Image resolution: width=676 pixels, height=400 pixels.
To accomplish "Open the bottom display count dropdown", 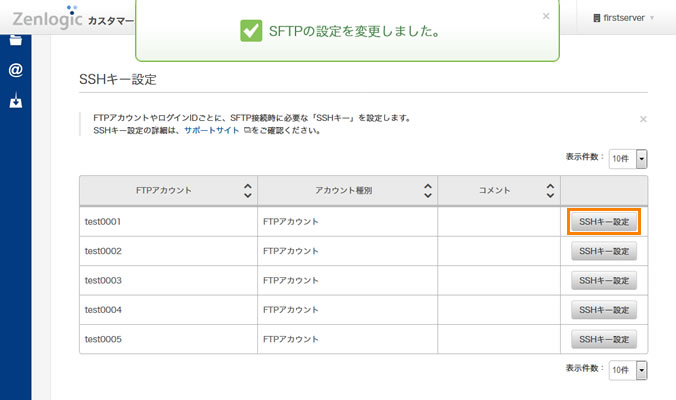I will tap(628, 370).
